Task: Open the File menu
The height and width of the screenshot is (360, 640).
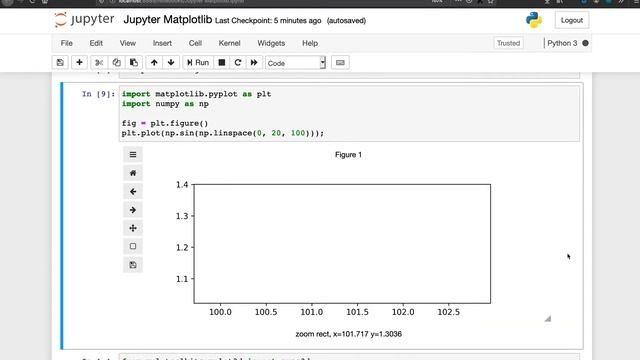Action: pos(67,43)
